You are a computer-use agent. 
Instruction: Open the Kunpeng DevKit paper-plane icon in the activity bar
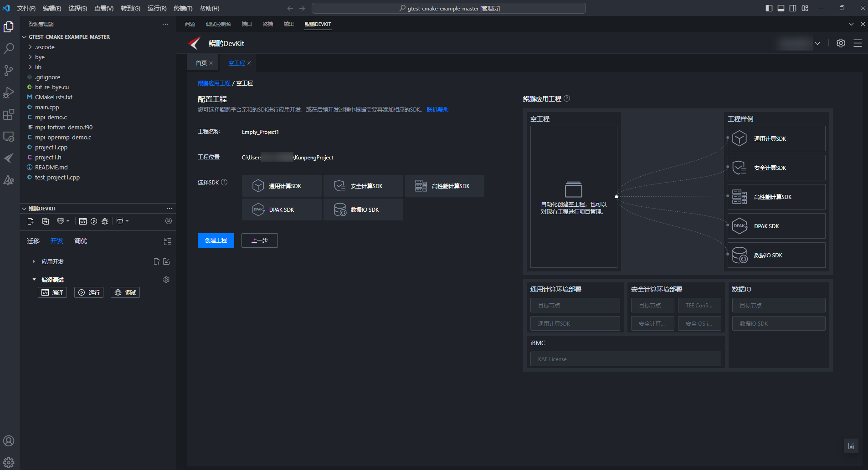pos(9,158)
